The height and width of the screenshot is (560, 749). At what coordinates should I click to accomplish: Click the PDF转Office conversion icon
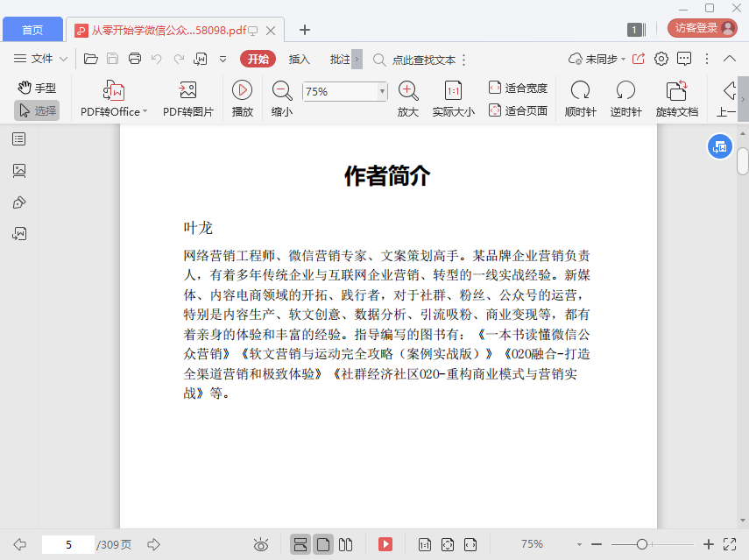pyautogui.click(x=114, y=91)
